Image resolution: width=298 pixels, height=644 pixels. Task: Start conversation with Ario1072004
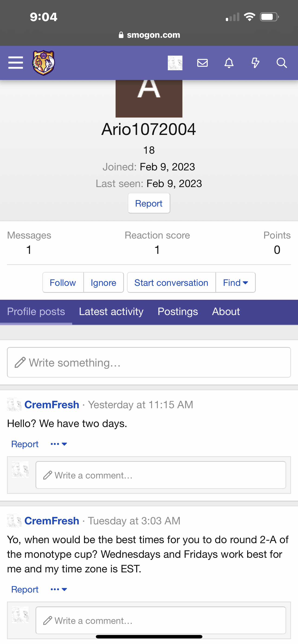[171, 283]
